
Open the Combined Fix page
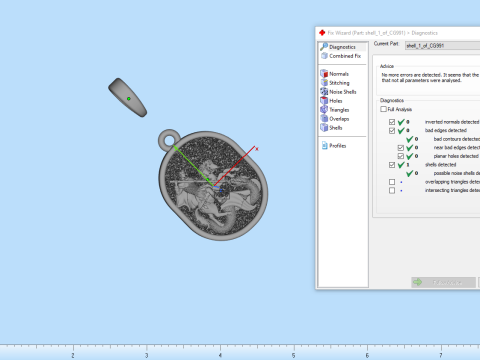tap(341, 56)
